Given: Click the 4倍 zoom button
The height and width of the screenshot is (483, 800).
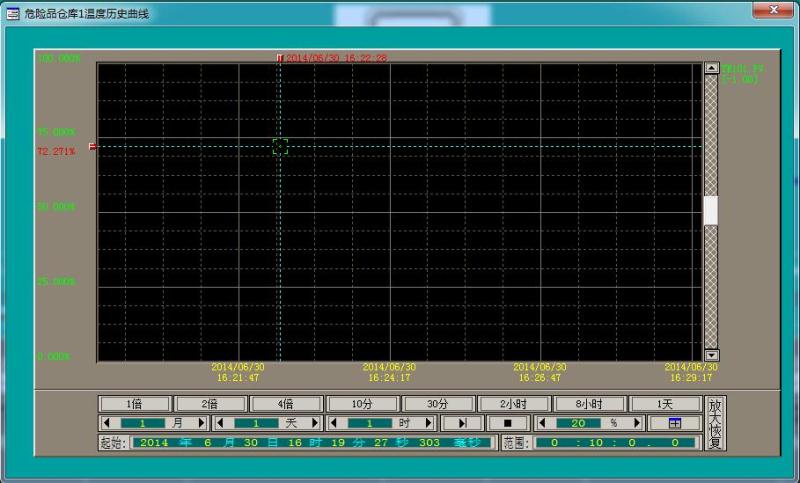Looking at the screenshot, I should (286, 404).
